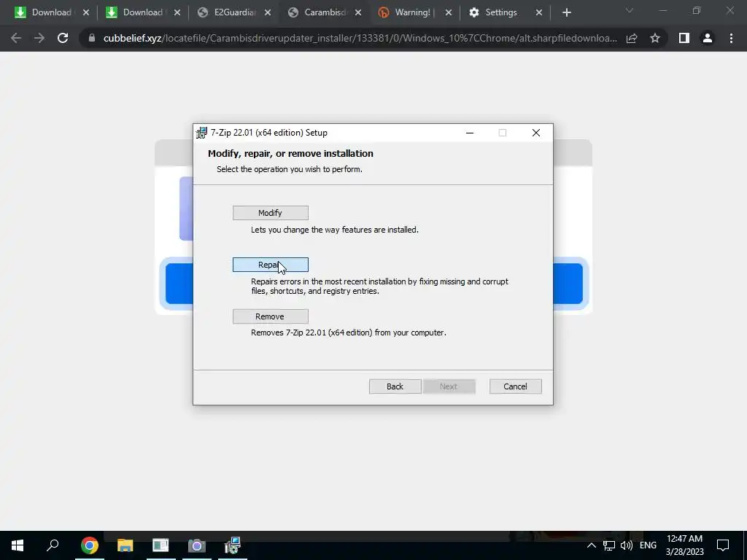This screenshot has height=560, width=747.
Task: Choose Repair in 7-Zip Setup
Action: [x=270, y=265]
